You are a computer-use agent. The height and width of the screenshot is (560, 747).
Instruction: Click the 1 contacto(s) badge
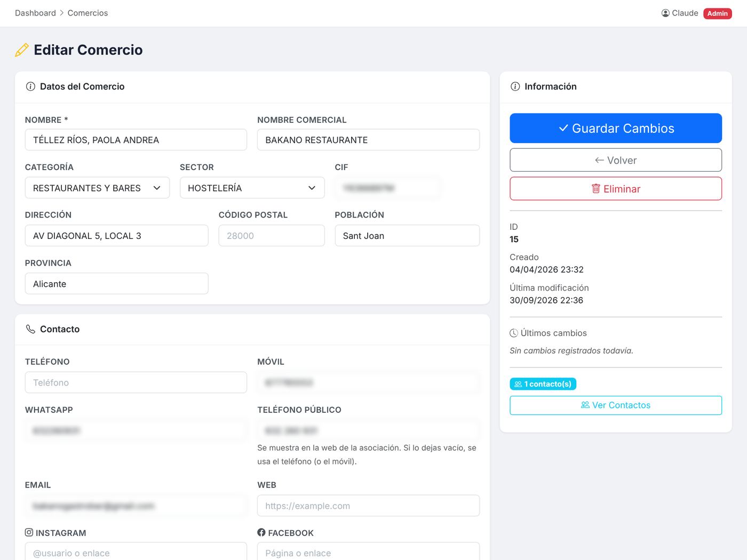543,384
